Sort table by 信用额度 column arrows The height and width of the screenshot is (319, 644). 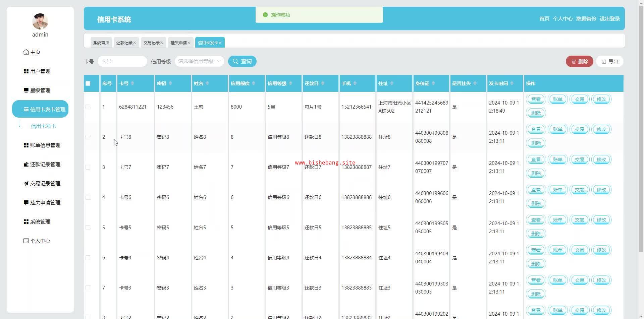253,83
